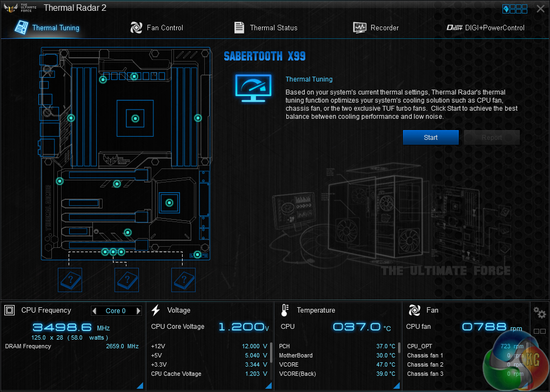Select the sensor dot at the board's bottom-right corner
550x392 pixels.
[198, 254]
